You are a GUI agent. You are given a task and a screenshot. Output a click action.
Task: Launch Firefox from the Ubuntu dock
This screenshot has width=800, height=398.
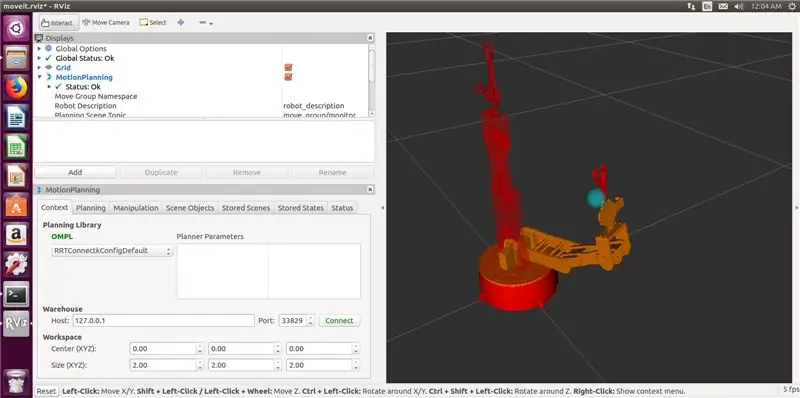click(x=16, y=88)
